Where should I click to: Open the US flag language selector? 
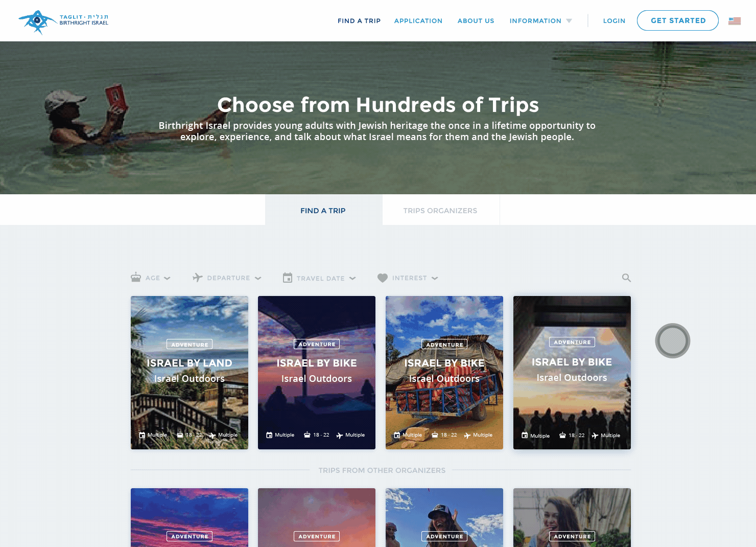[735, 21]
